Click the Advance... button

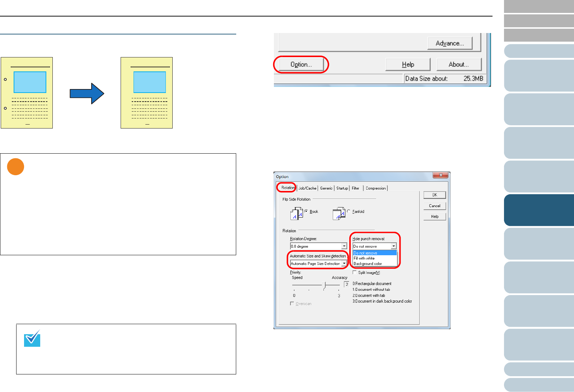point(449,43)
